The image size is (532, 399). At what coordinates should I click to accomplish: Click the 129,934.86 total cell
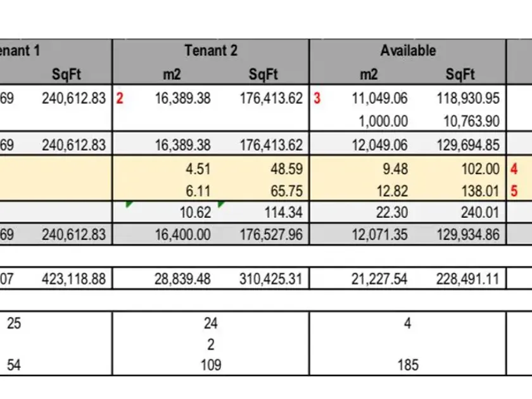[468, 234]
